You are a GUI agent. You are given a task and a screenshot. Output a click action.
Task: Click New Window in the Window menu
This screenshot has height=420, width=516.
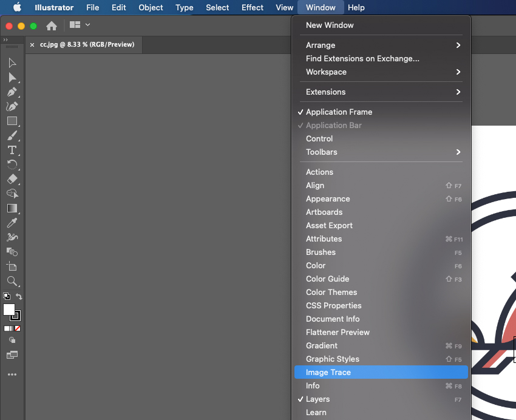[x=328, y=25]
